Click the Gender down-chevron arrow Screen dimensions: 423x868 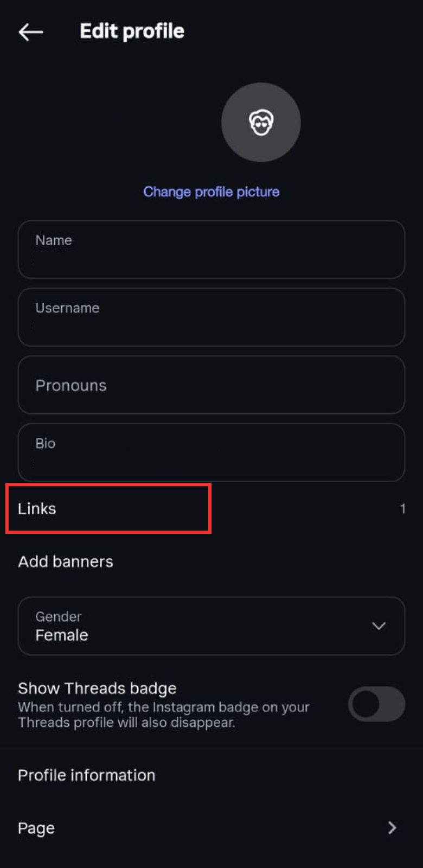tap(379, 626)
